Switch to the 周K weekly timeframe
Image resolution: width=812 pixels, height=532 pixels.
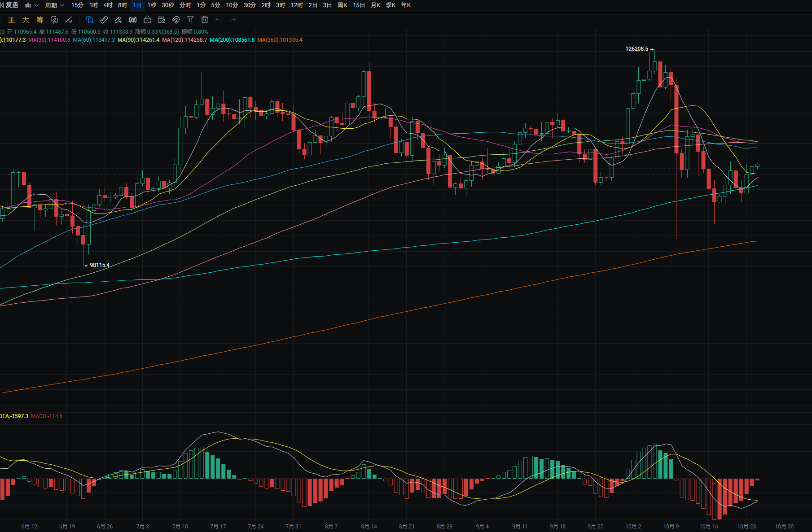point(342,5)
